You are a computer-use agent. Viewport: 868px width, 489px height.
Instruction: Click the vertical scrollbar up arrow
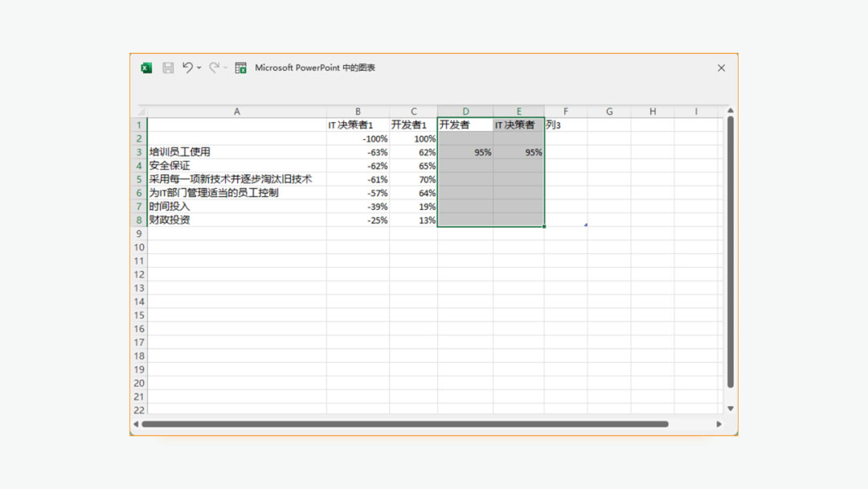click(731, 111)
